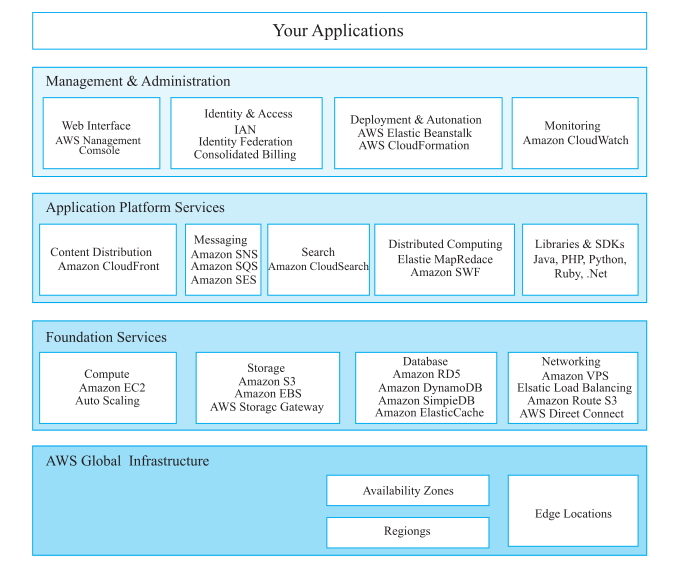Click the Auto Scaling text

click(108, 401)
